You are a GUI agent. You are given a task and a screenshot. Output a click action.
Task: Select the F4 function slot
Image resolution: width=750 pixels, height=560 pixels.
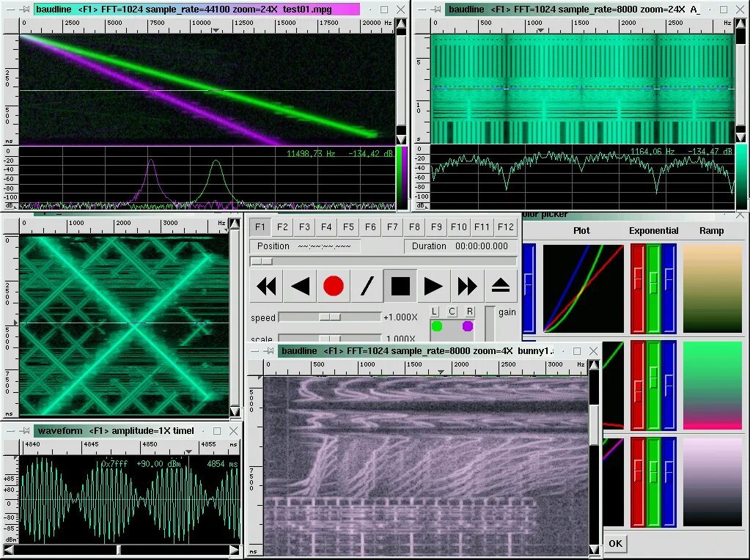[x=326, y=226]
